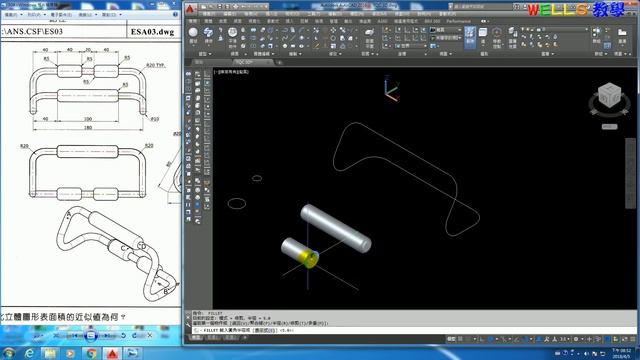Switch to the 配置1 layout tab
This screenshot has width=640, height=360.
point(213,338)
